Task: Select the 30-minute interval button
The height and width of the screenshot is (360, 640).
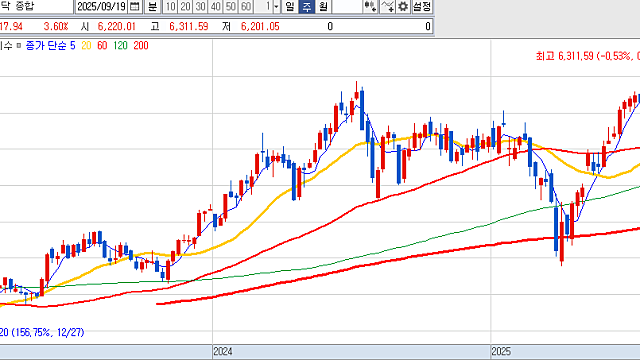Action: click(200, 6)
